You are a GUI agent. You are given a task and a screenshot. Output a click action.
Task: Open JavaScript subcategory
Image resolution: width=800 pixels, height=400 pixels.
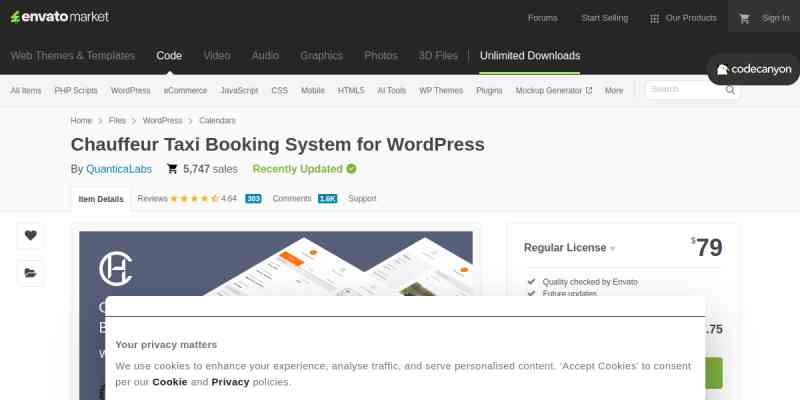(x=239, y=90)
